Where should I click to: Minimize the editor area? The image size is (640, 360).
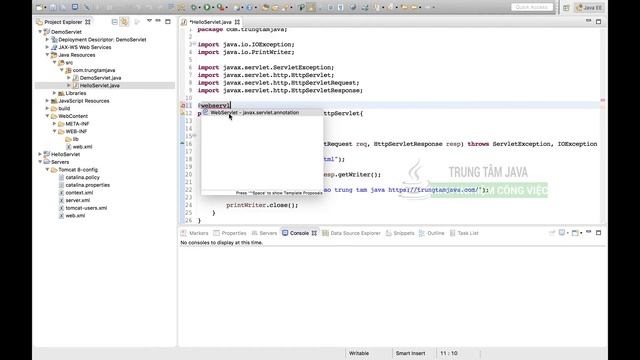(589, 20)
